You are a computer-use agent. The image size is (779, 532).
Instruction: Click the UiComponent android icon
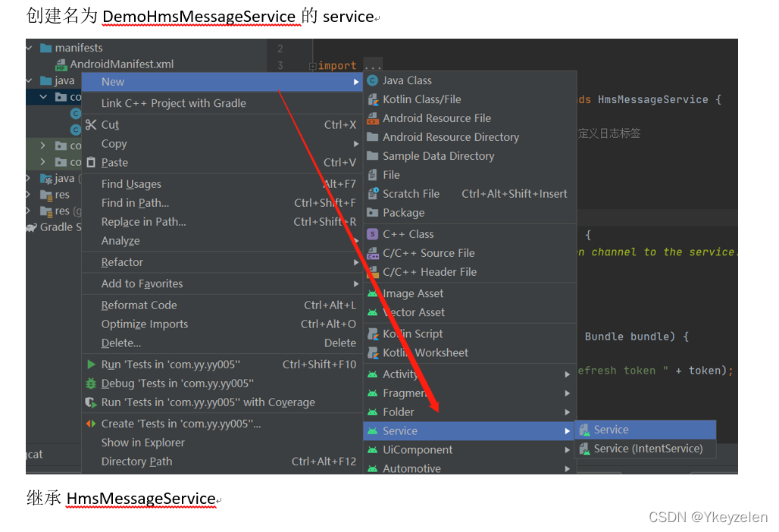click(x=373, y=449)
